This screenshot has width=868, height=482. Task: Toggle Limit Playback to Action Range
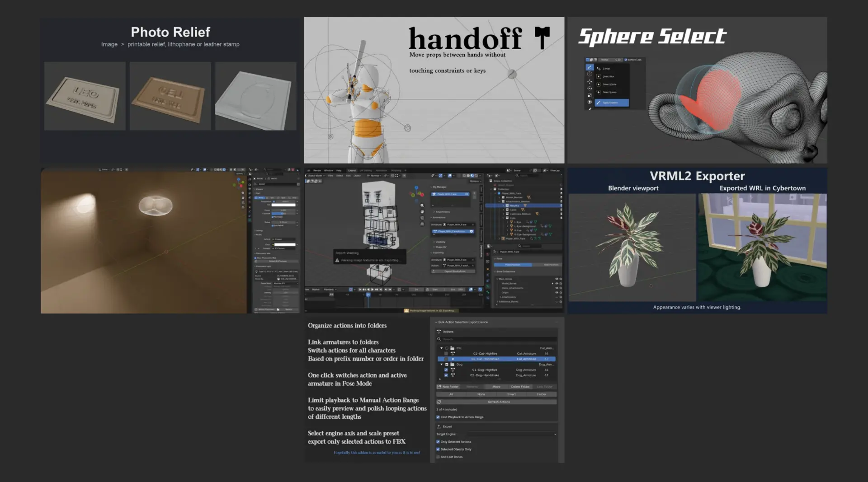pos(438,417)
